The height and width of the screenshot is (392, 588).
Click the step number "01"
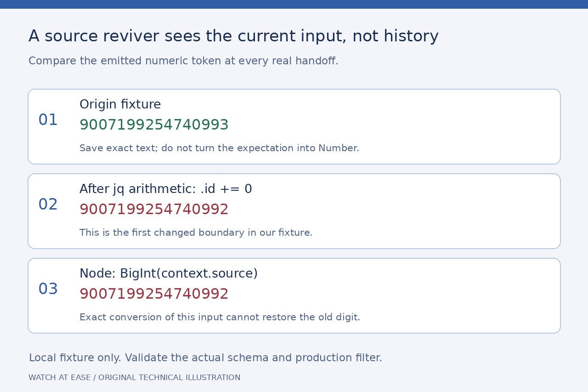pyautogui.click(x=48, y=120)
